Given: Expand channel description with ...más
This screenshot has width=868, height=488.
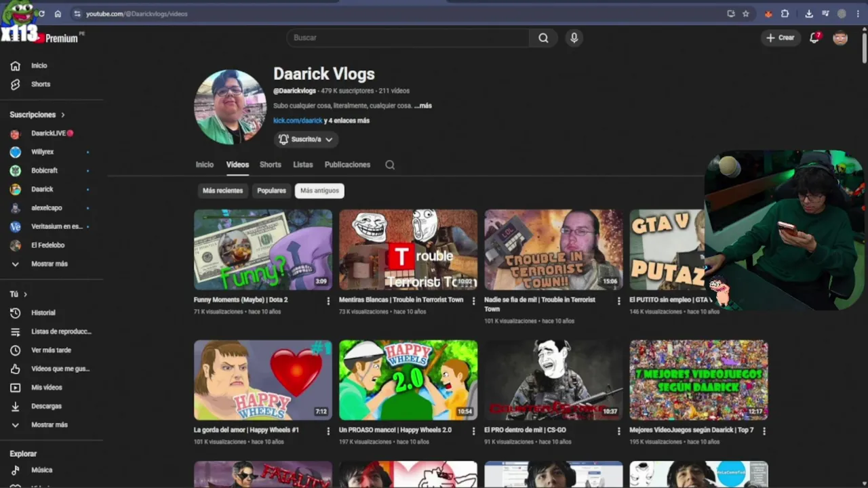Looking at the screenshot, I should coord(423,106).
